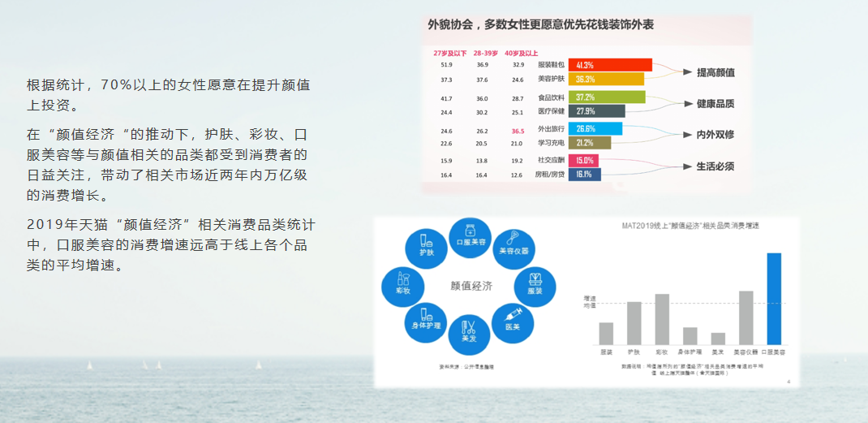Click the tall blue 口服美容 growth bar
Viewport: 868px width, 423px height.
(774, 299)
